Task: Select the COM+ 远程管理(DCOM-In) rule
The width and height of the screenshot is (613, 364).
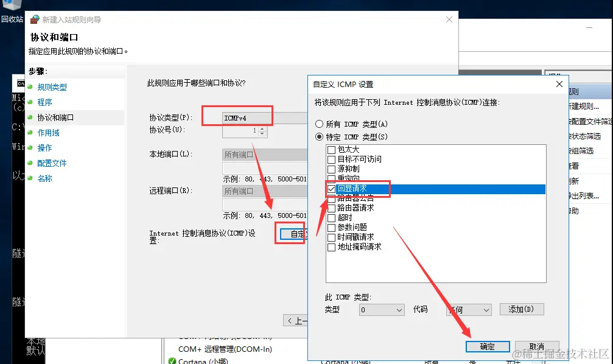Action: tap(225, 349)
